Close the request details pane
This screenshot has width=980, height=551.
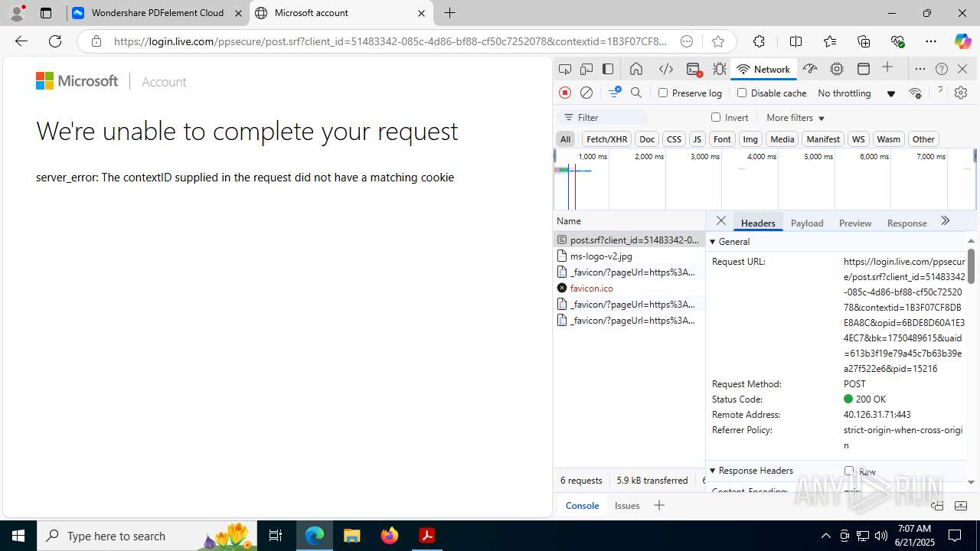coord(720,221)
